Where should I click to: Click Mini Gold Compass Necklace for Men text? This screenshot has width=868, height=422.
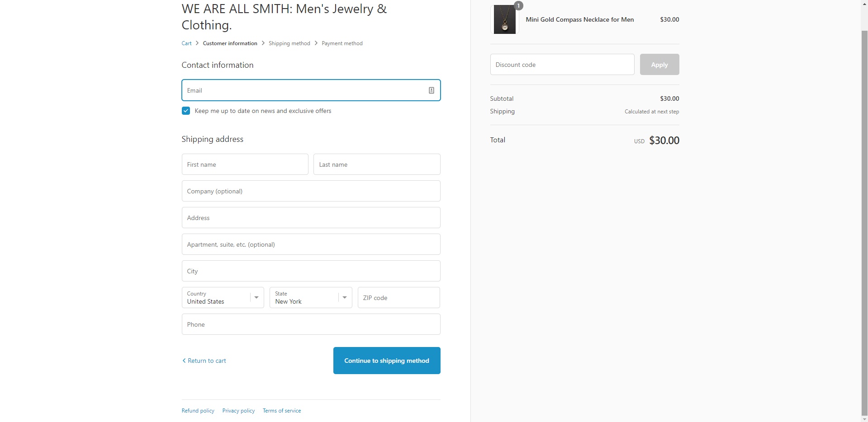click(579, 19)
